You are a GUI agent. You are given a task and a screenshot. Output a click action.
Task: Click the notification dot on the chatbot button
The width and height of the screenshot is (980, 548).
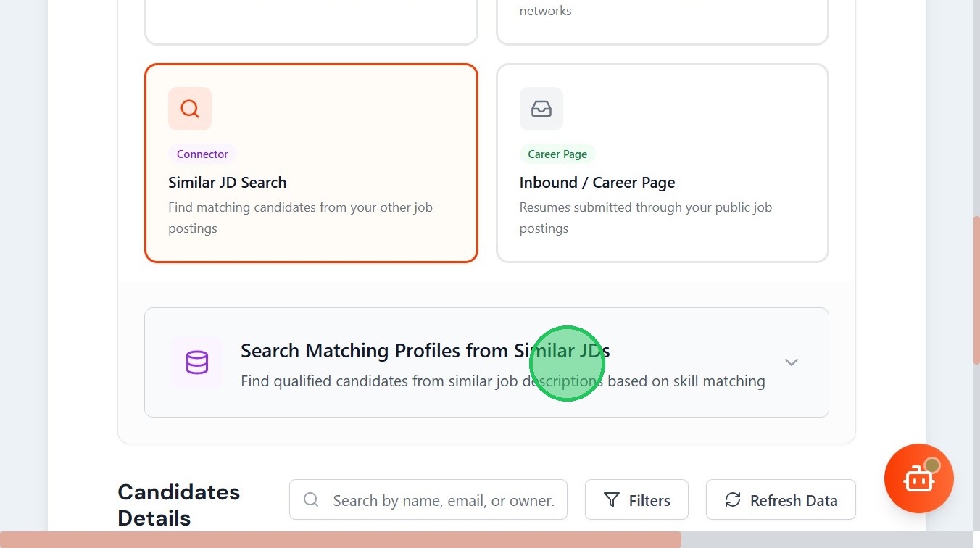click(932, 465)
